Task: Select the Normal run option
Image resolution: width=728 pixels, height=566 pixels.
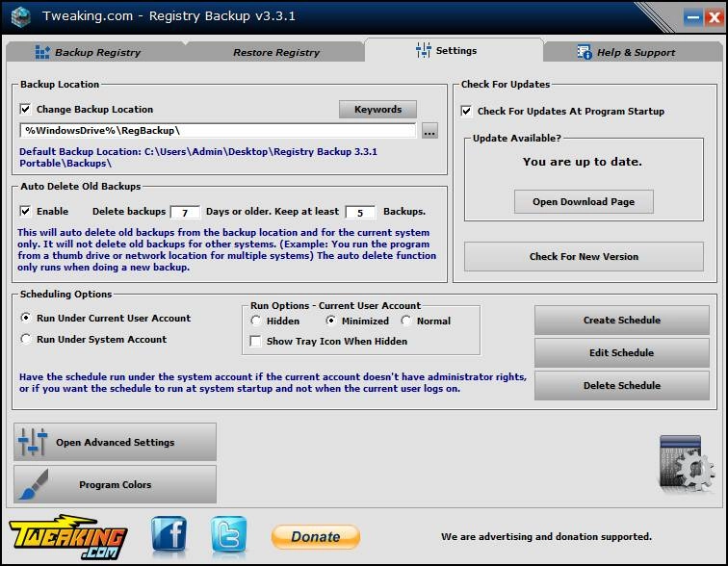Action: (405, 321)
